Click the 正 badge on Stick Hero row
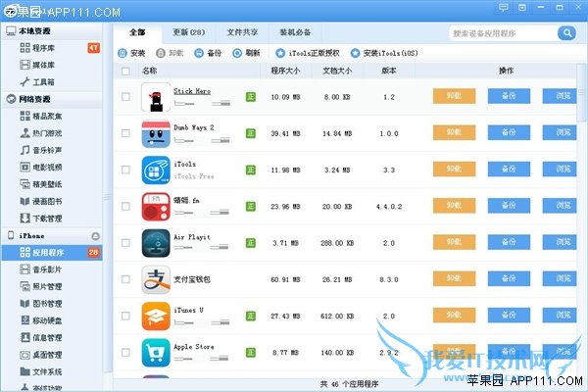 tap(251, 97)
